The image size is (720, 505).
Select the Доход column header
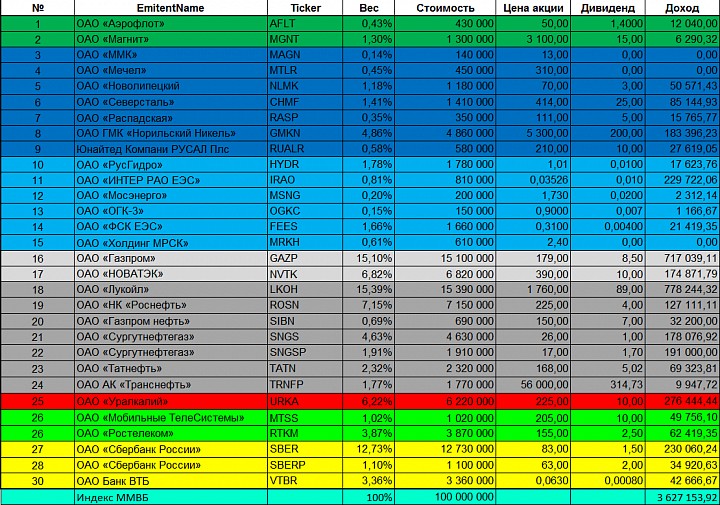682,8
